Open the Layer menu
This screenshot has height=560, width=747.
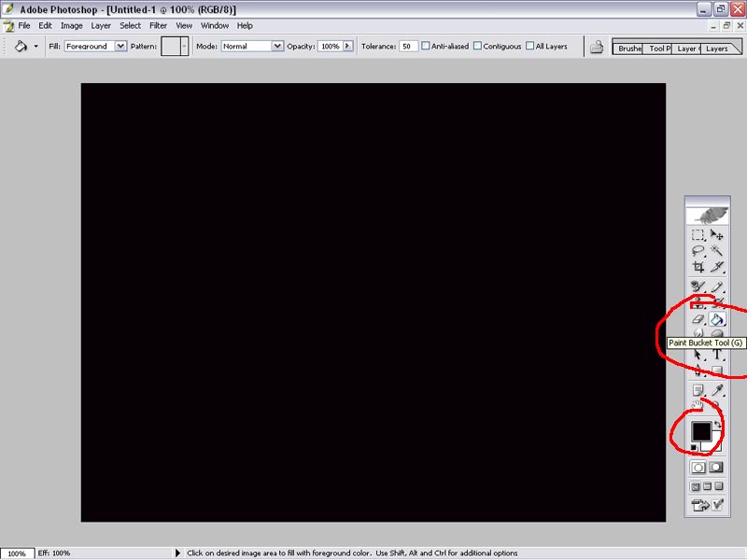click(101, 26)
